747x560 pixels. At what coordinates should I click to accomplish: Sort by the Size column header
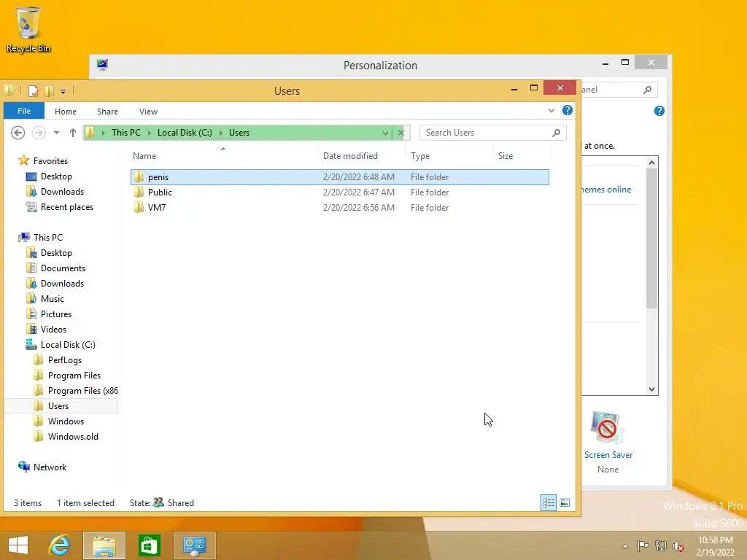tap(506, 156)
